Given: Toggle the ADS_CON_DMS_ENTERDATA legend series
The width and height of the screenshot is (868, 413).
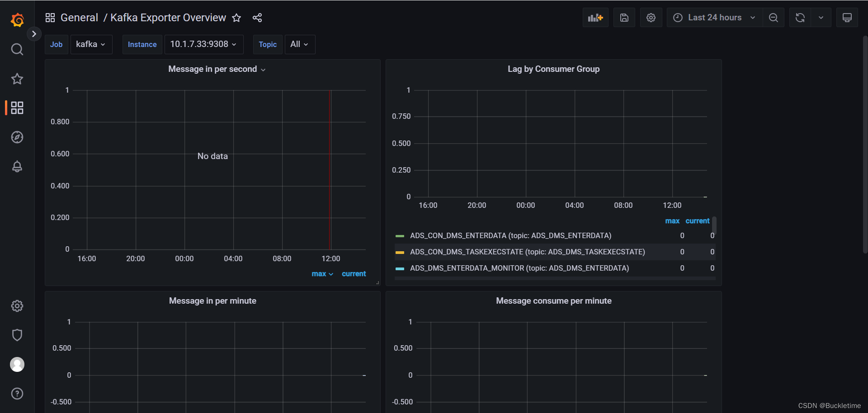Looking at the screenshot, I should [510, 235].
